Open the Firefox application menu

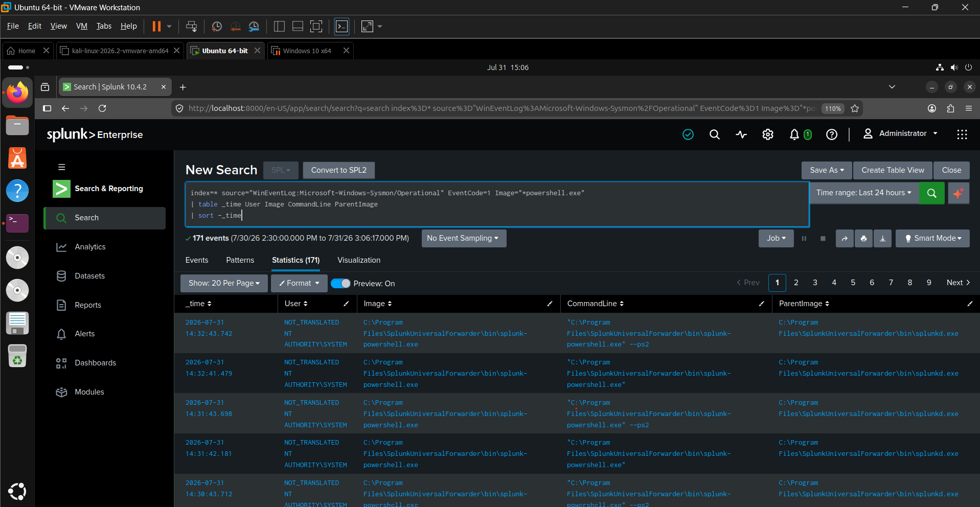coord(969,108)
